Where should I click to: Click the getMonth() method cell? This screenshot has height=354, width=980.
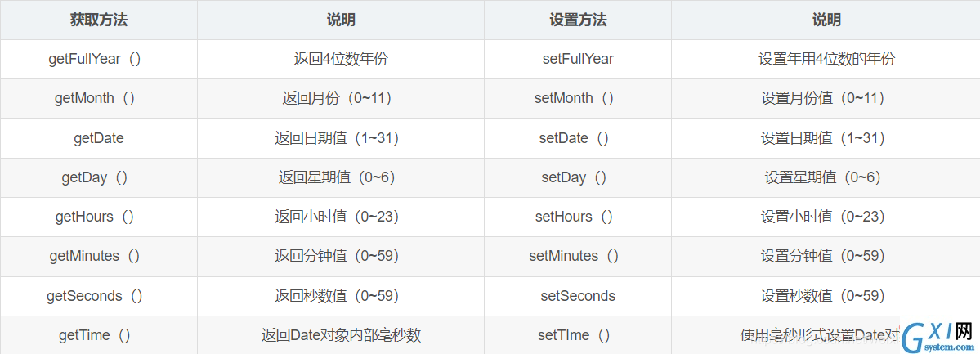pos(99,98)
